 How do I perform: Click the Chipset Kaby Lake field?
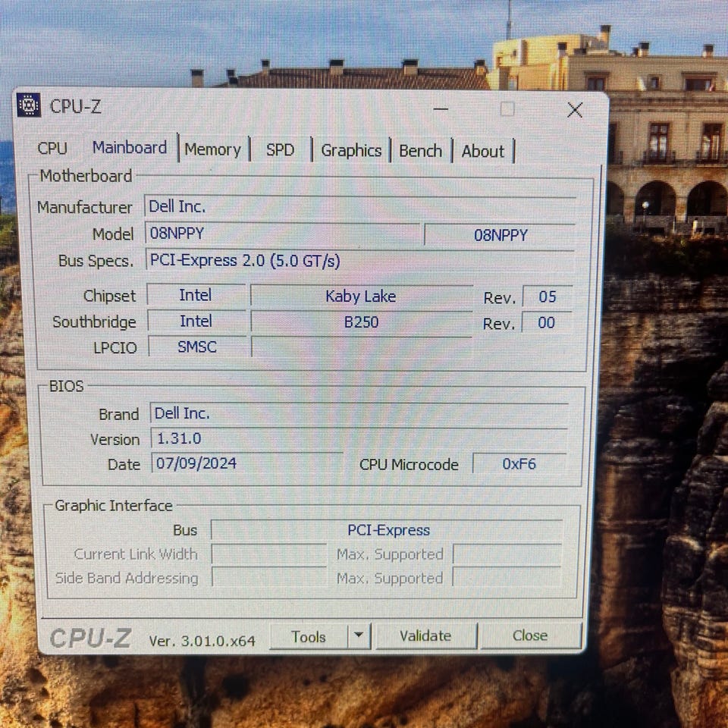[x=361, y=297]
